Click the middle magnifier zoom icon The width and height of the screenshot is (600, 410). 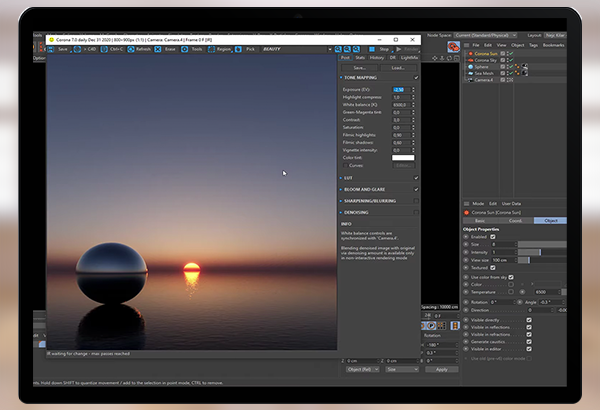point(347,49)
